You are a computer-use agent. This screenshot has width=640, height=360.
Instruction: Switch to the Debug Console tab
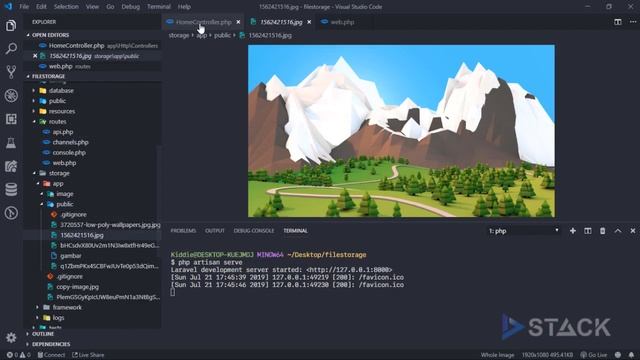254,231
